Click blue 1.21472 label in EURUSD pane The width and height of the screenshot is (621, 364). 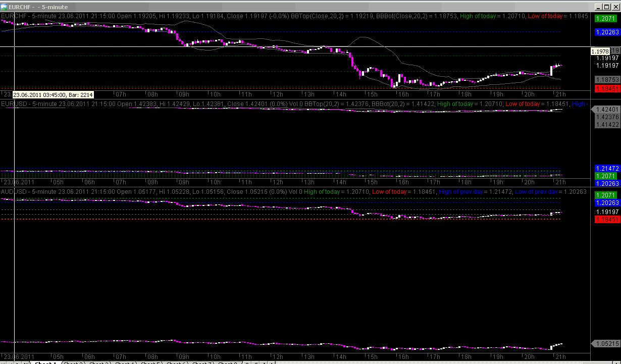pos(607,168)
